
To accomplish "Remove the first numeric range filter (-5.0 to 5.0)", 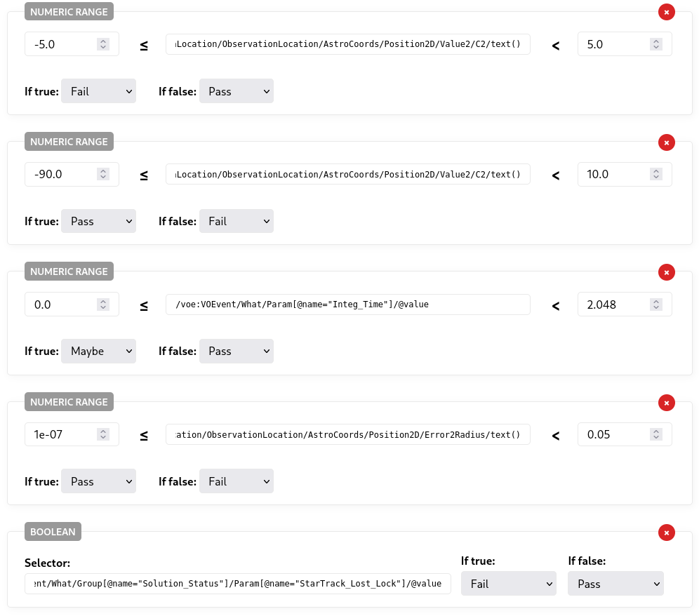I will click(x=666, y=12).
